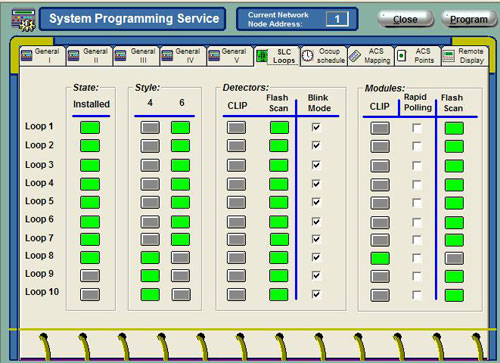Screen dimensions: 500x363
Task: Toggle Loop 9 Installed state indicator
Action: [x=90, y=275]
